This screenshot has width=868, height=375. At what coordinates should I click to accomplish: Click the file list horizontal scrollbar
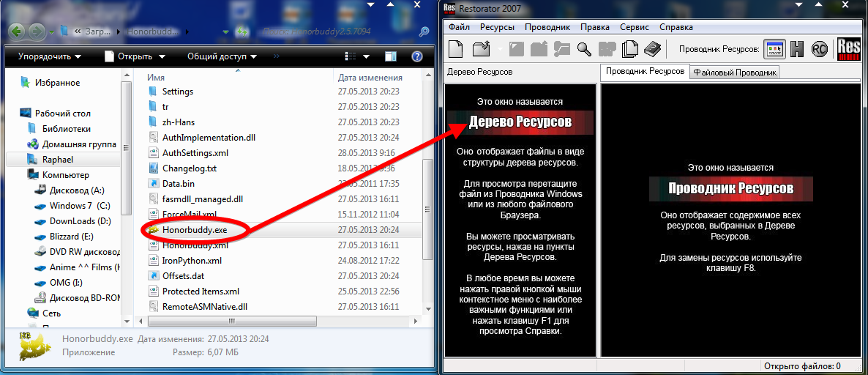pyautogui.click(x=233, y=322)
